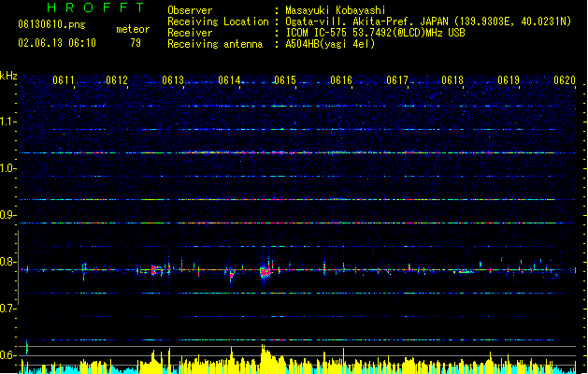Click the large meteor echo near 0614:30
The height and width of the screenshot is (374, 588).
[265, 271]
